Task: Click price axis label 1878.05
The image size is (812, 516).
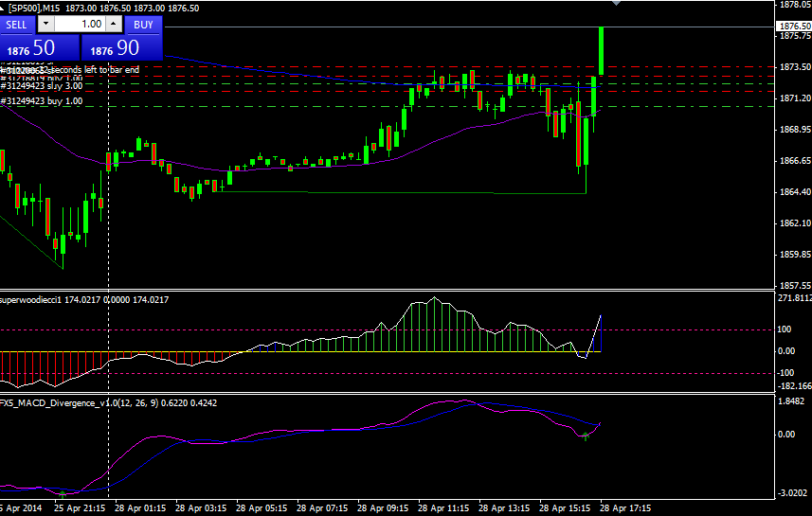Action: (794, 5)
